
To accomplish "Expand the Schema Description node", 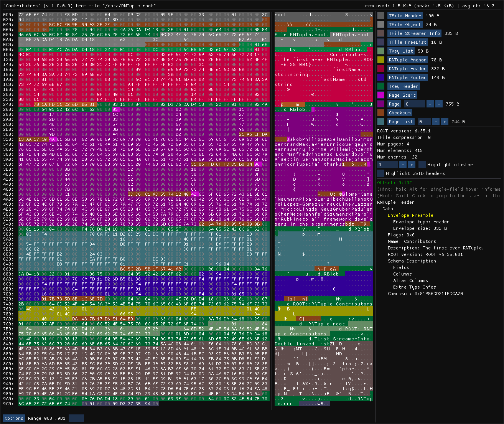I will [412, 261].
